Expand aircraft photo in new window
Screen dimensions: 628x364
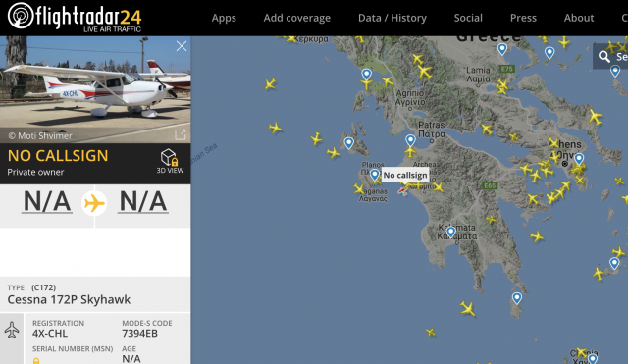tap(181, 134)
